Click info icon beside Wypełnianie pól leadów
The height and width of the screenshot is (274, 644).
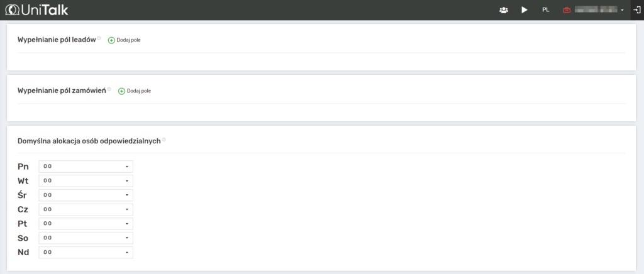[x=99, y=38]
